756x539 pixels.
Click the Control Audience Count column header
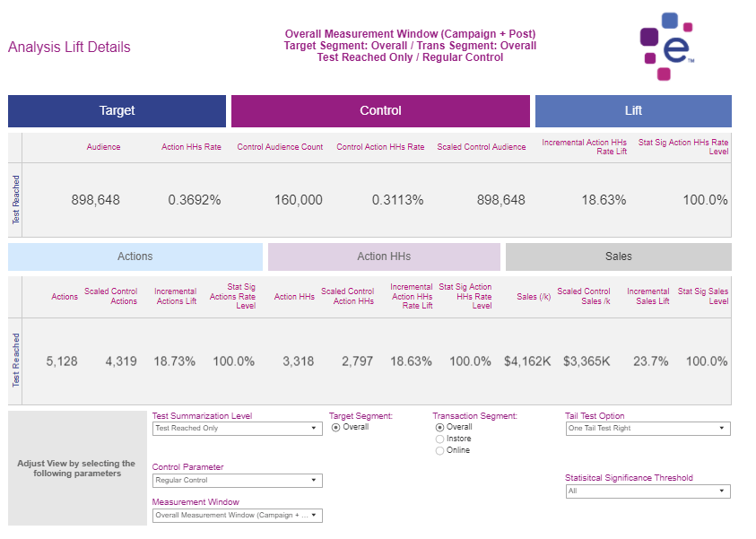280,147
